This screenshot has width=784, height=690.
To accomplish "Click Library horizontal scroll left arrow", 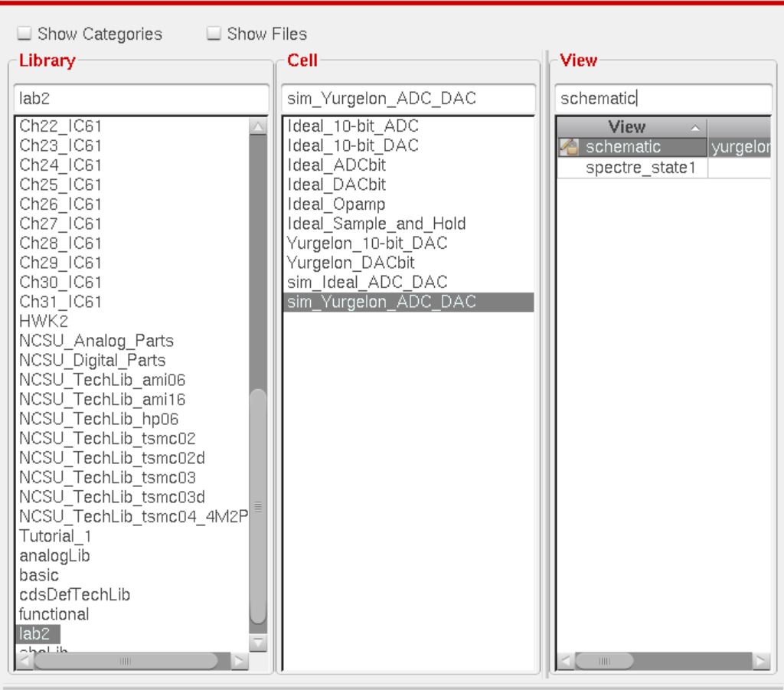I will click(24, 660).
